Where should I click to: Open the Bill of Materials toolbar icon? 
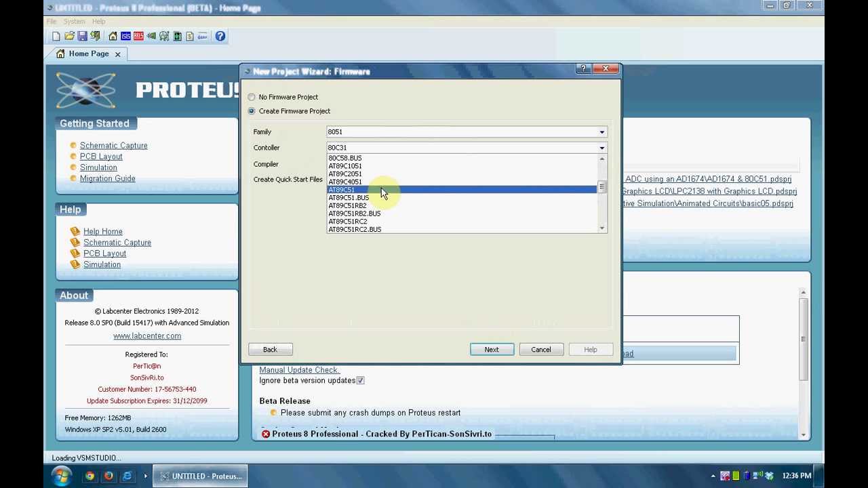190,36
